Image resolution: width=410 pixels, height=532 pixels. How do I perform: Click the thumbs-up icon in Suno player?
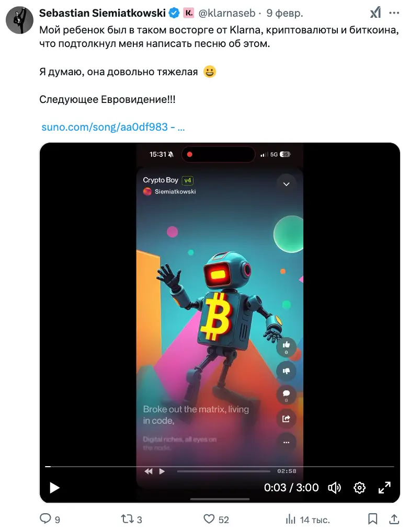[286, 345]
